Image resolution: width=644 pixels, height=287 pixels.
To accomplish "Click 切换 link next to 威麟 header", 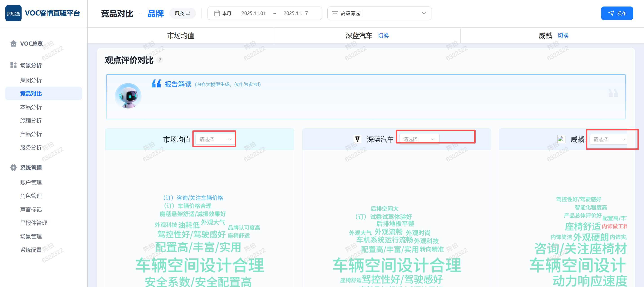I will (x=563, y=36).
